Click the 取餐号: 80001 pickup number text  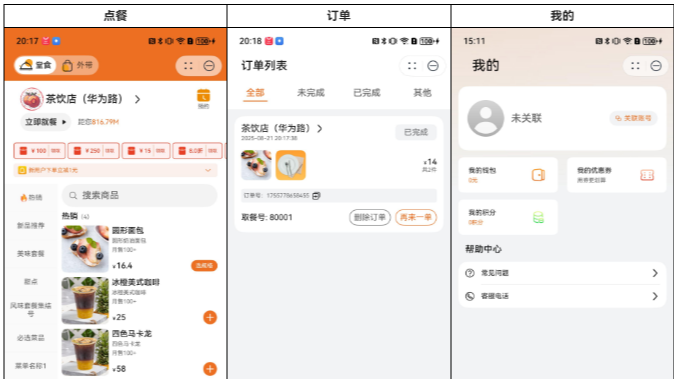click(267, 217)
